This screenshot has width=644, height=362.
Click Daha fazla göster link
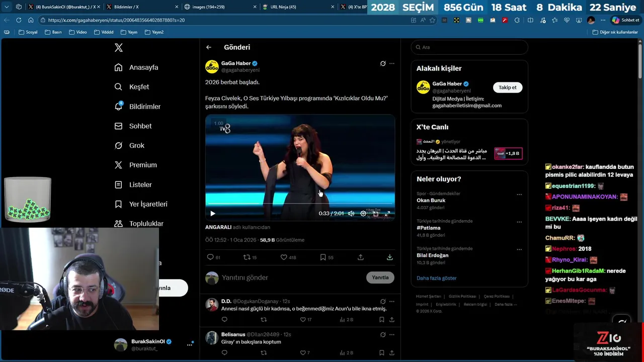pyautogui.click(x=437, y=278)
